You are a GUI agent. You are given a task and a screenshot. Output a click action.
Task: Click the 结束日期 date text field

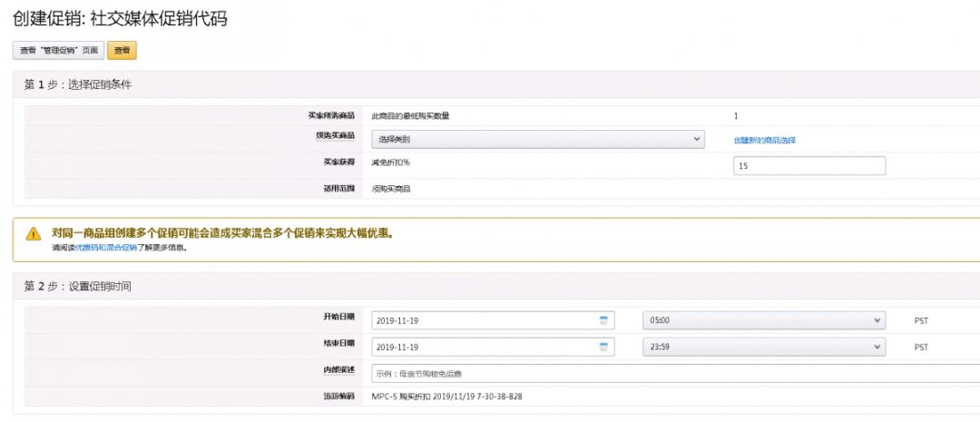coord(485,347)
